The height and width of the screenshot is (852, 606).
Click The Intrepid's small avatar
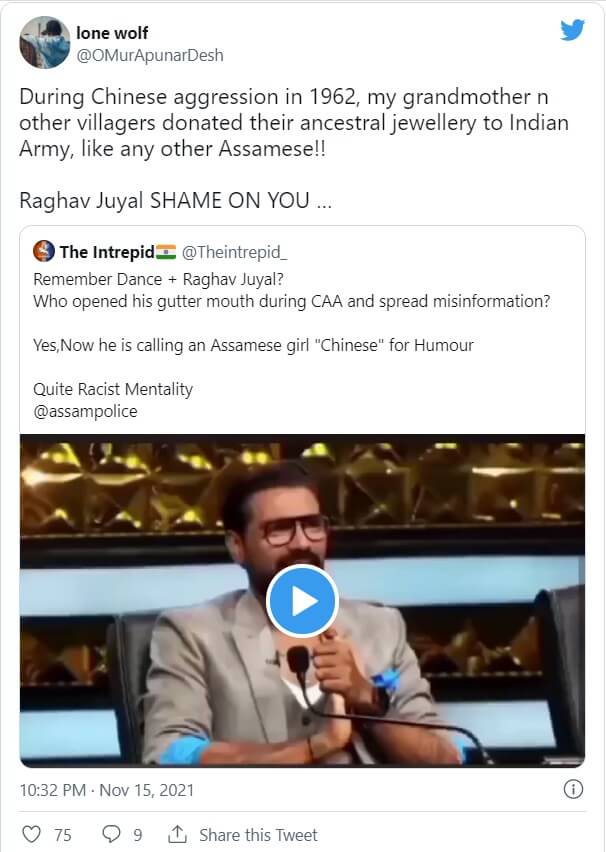click(x=44, y=251)
